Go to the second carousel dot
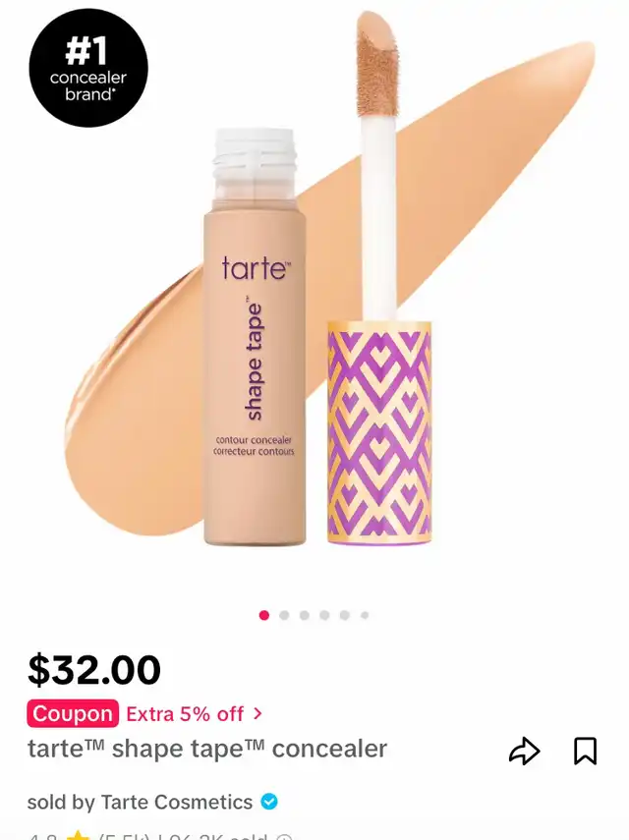Image resolution: width=629 pixels, height=840 pixels. 284,615
